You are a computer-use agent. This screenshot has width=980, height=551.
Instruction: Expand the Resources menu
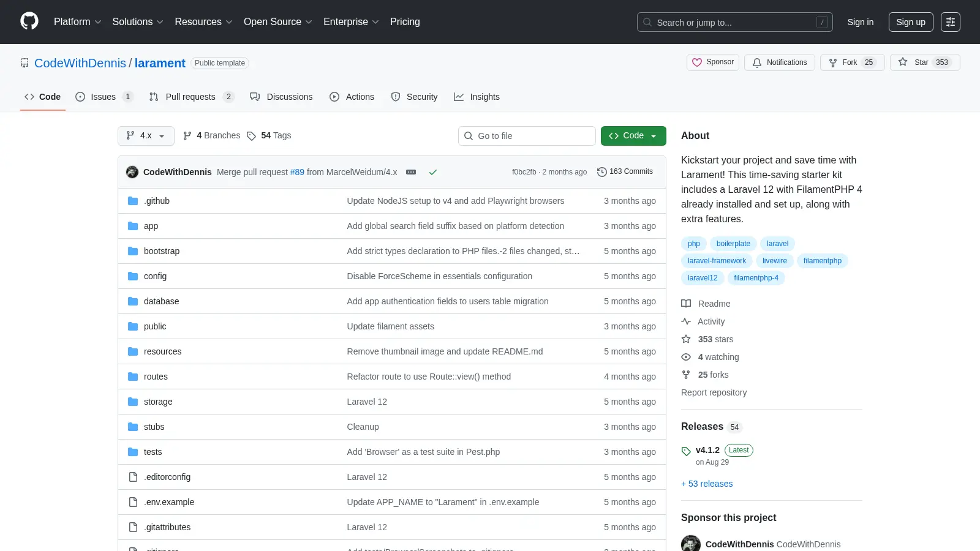(203, 22)
